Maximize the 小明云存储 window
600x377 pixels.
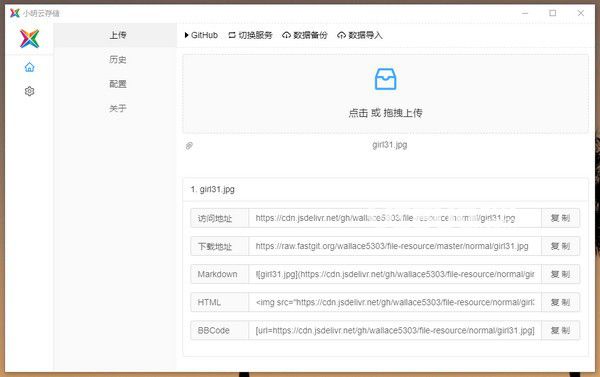click(553, 13)
